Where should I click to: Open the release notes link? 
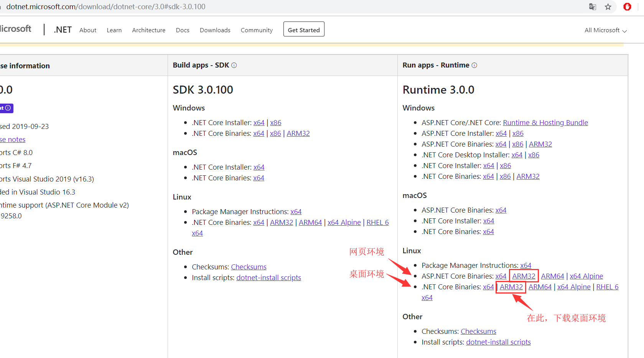13,140
